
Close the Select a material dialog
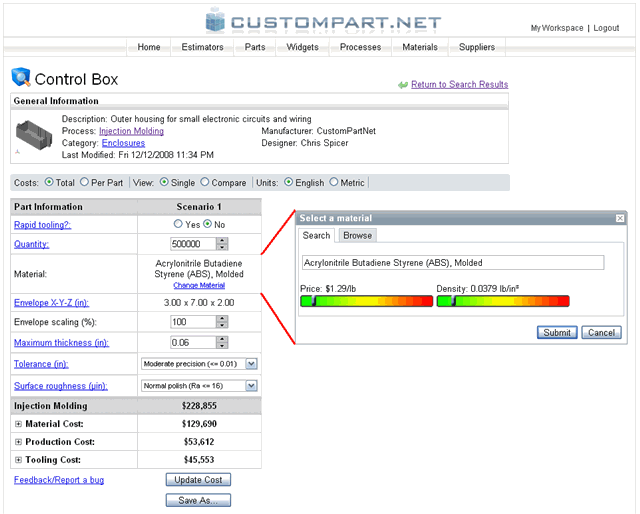(620, 218)
